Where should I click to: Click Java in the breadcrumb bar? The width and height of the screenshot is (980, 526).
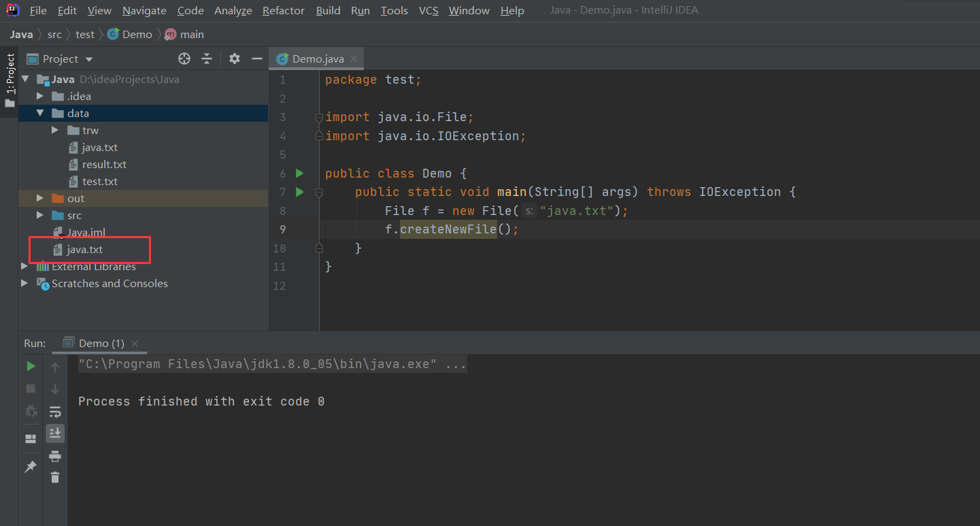[22, 34]
